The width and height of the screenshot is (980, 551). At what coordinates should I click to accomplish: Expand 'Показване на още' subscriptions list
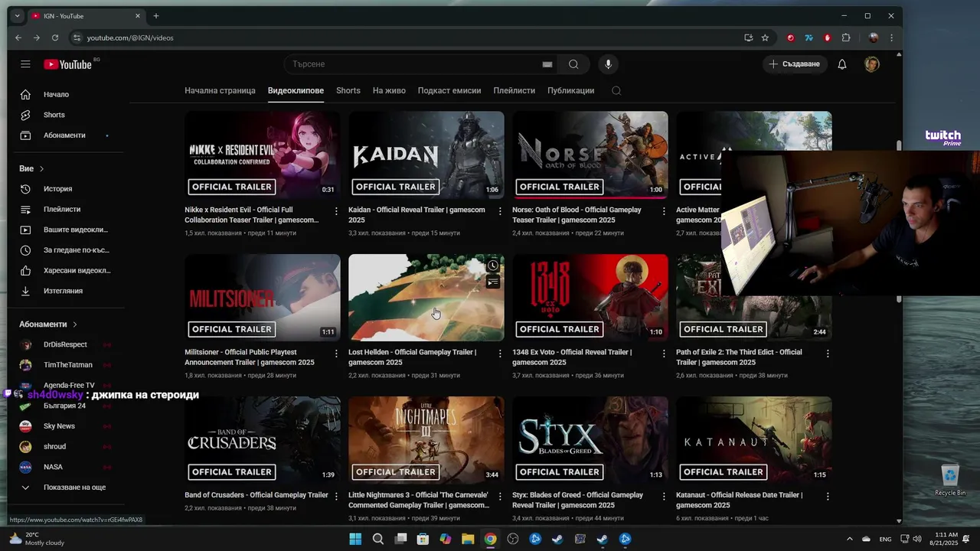coord(65,487)
